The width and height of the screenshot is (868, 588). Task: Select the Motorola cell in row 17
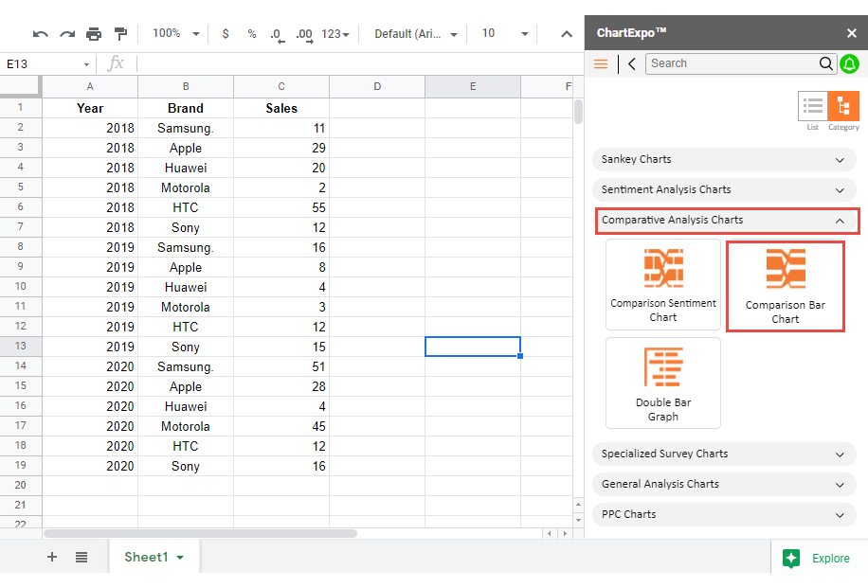pos(186,426)
